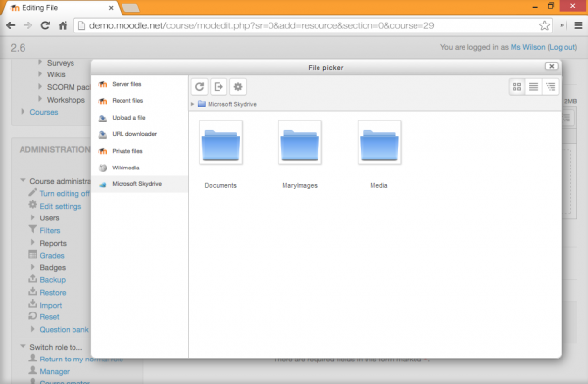Select Wikimedia repository

coord(139,168)
